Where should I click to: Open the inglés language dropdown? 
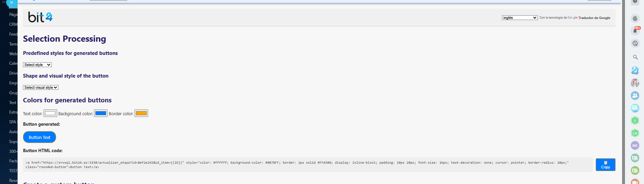tap(520, 18)
